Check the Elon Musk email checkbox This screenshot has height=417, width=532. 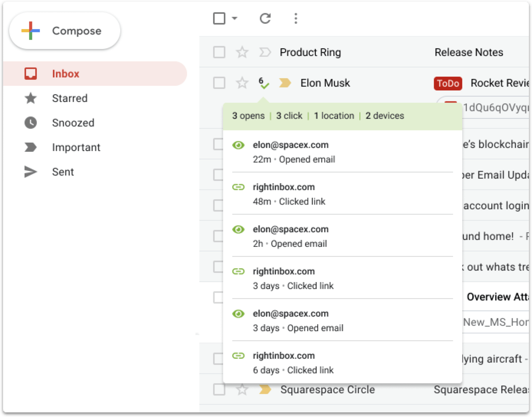pos(219,82)
